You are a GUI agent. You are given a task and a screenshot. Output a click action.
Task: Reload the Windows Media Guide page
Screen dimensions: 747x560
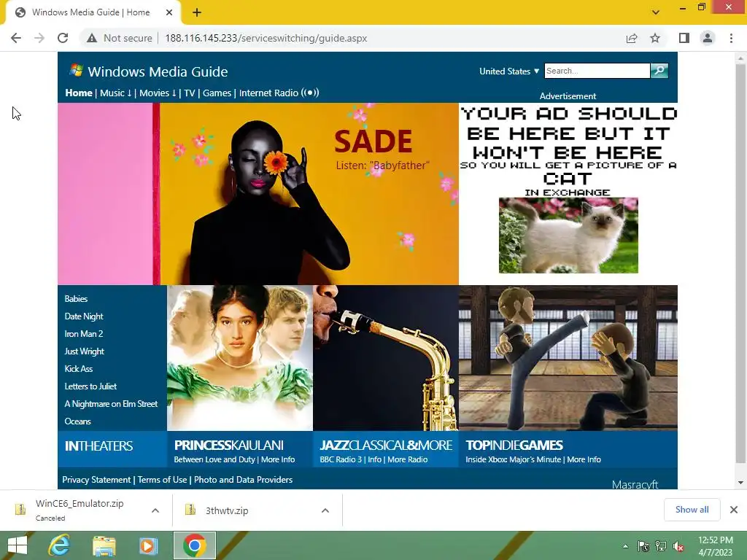coord(63,38)
